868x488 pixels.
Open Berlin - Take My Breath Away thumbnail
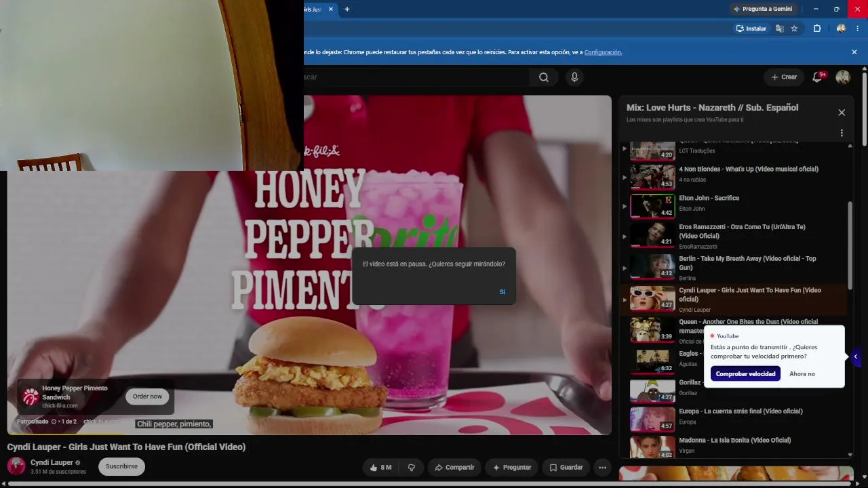point(653,266)
